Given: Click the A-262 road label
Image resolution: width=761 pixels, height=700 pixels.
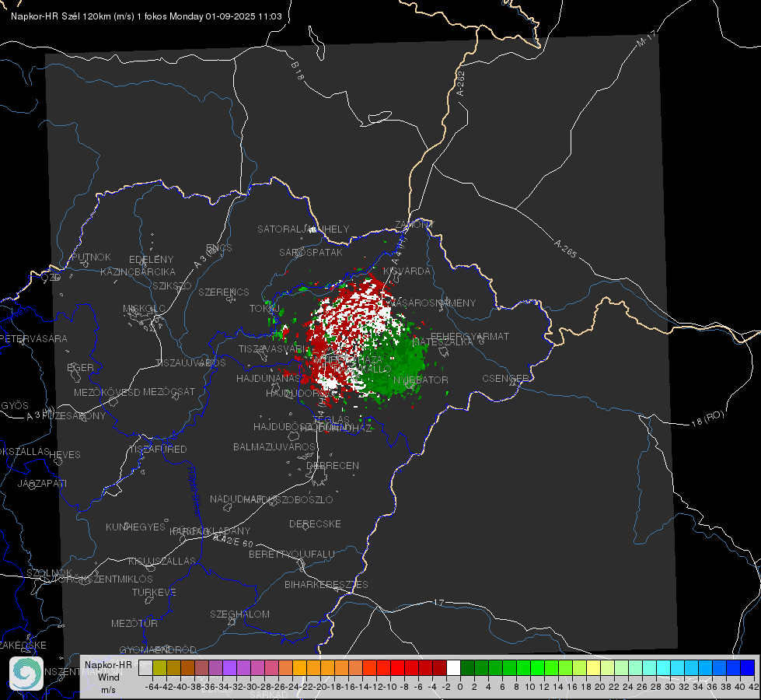Looking at the screenshot, I should pyautogui.click(x=461, y=83).
